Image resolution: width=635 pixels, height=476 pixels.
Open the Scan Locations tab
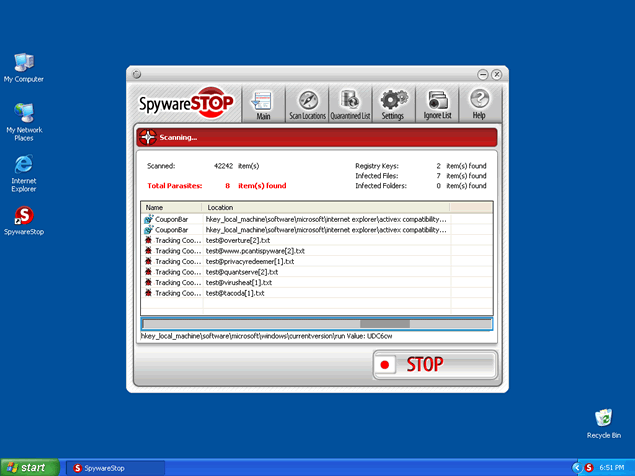point(308,104)
